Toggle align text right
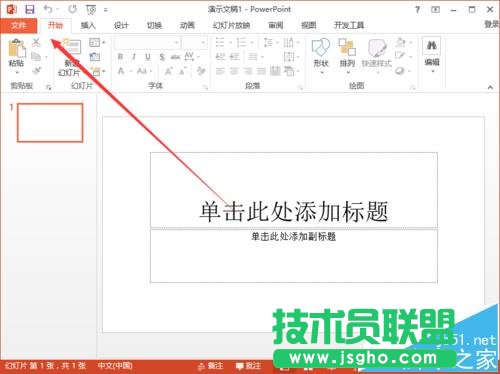 (x=248, y=71)
